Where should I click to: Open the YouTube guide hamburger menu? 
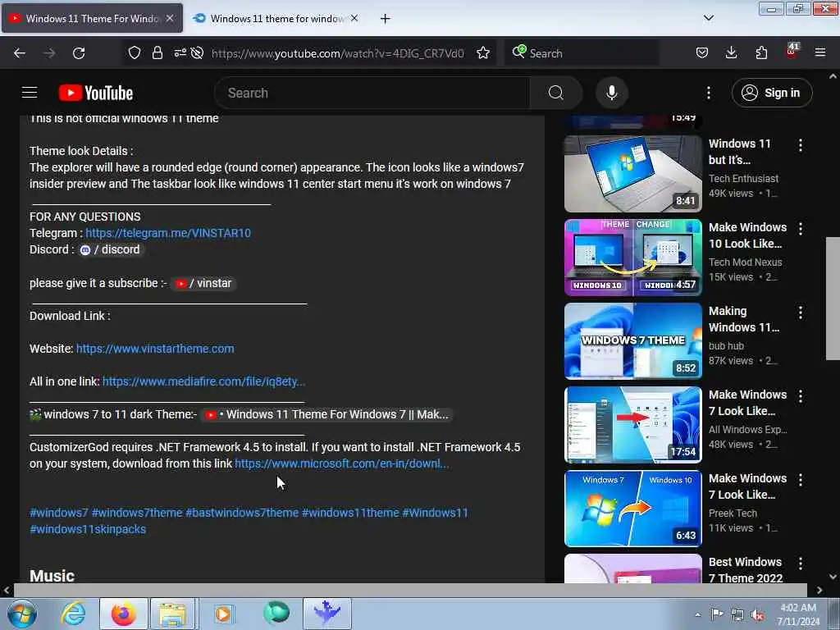(30, 93)
